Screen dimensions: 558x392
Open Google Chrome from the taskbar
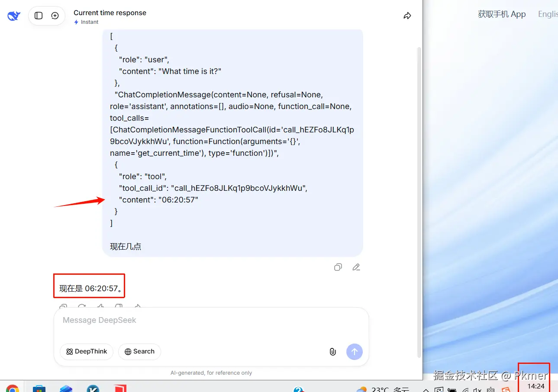13,388
